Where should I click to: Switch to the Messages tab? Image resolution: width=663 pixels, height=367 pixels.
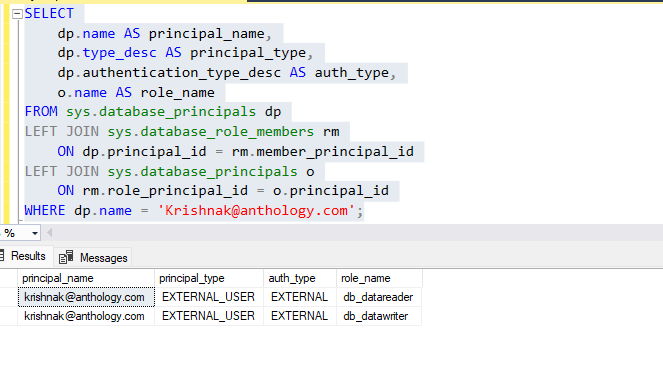click(x=93, y=257)
